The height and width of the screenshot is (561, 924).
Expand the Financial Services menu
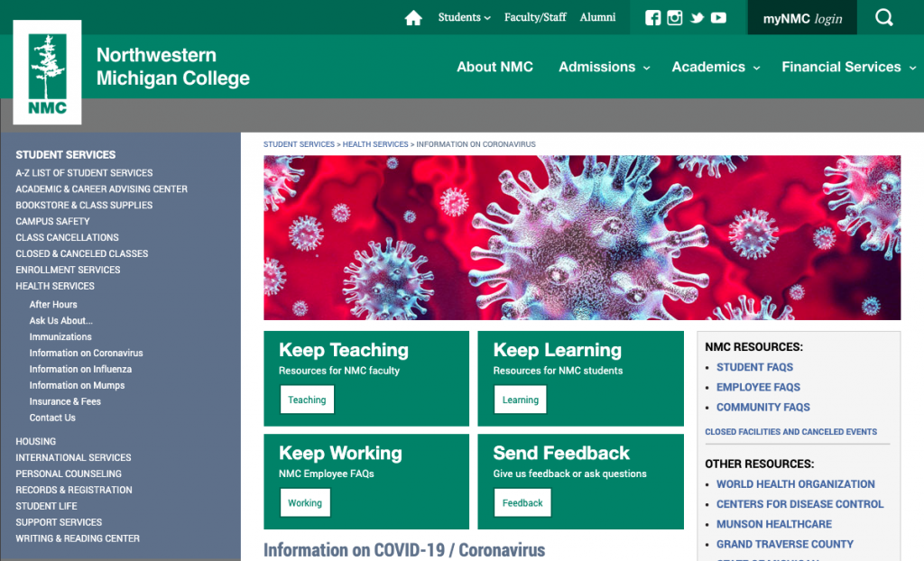click(848, 67)
